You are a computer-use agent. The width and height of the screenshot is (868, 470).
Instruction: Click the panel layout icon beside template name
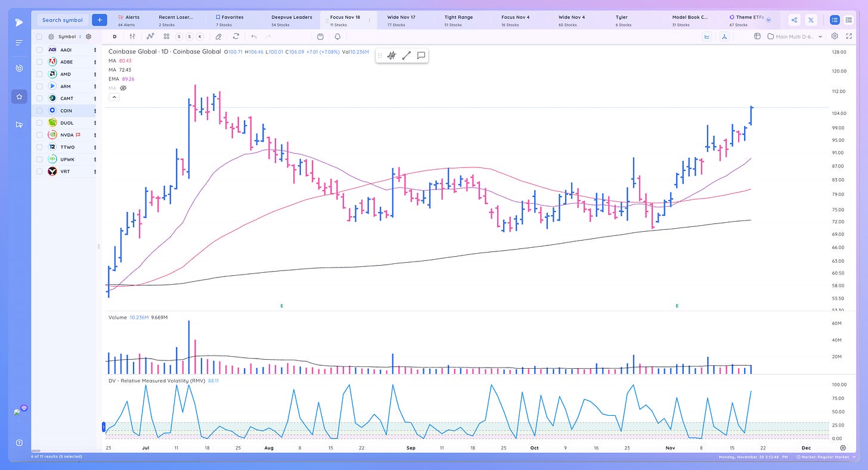(x=758, y=36)
